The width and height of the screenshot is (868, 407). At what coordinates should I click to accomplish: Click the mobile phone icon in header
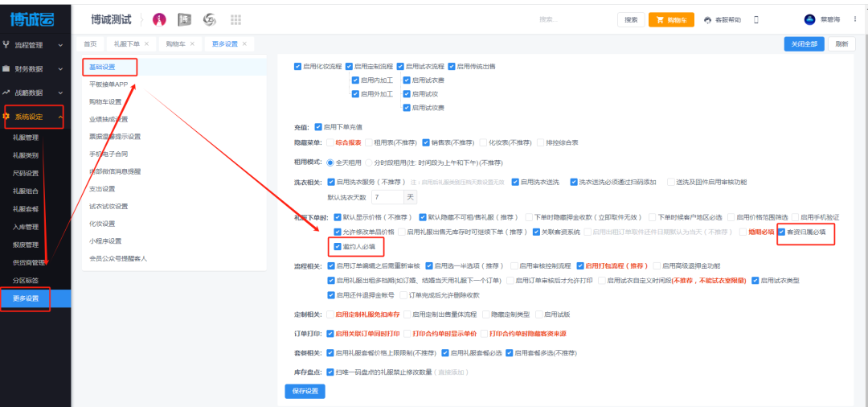pos(756,19)
